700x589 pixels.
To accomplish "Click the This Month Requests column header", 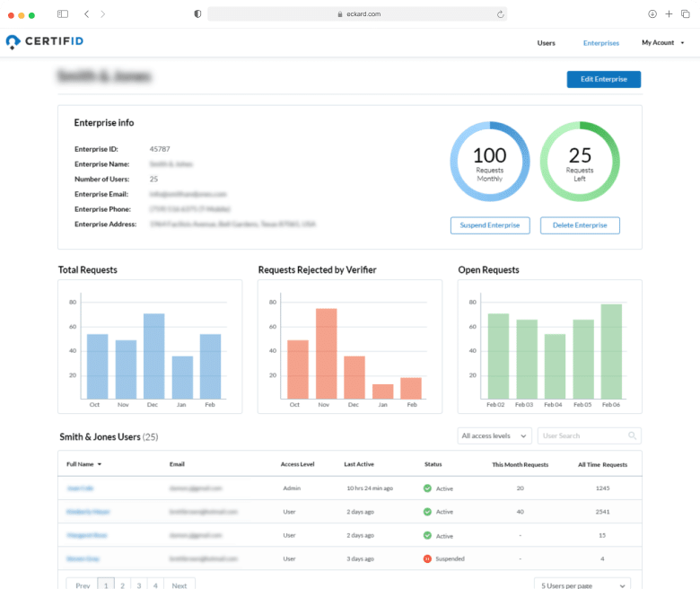I will [x=521, y=464].
